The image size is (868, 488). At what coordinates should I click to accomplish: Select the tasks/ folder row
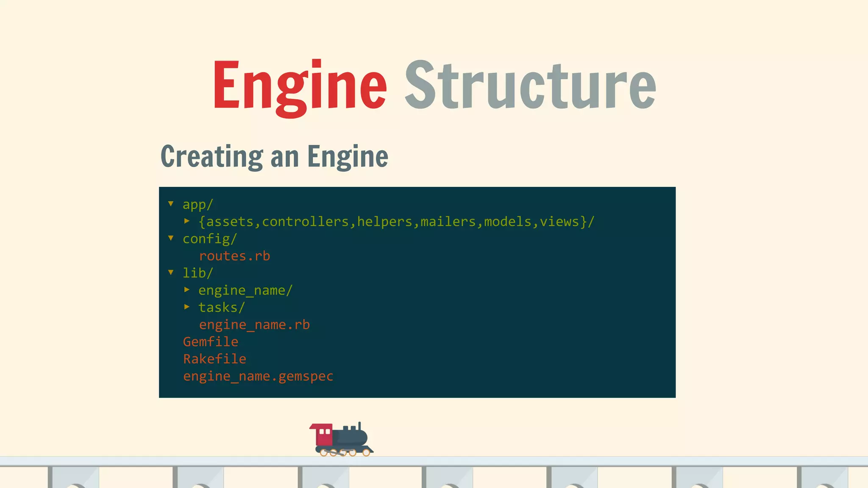pos(222,307)
